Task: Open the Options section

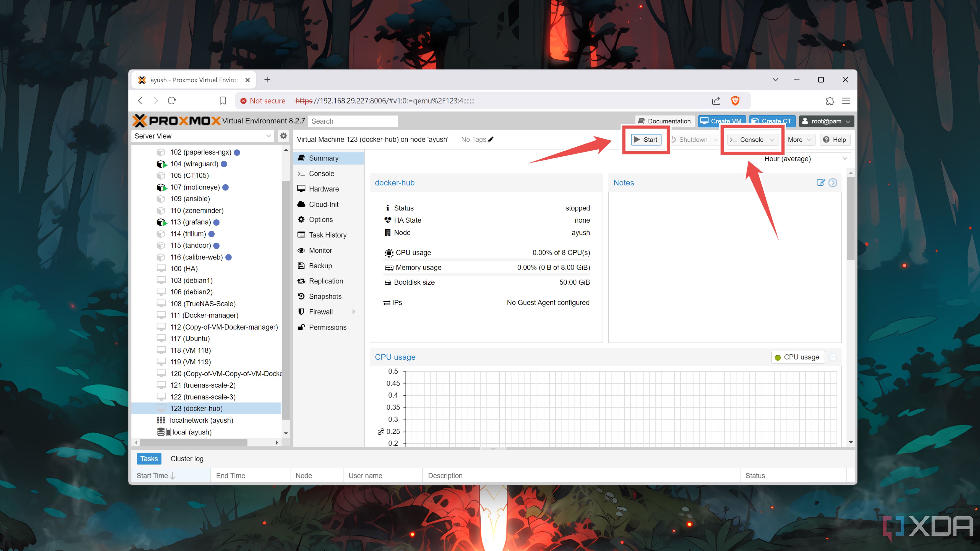Action: pyautogui.click(x=328, y=219)
